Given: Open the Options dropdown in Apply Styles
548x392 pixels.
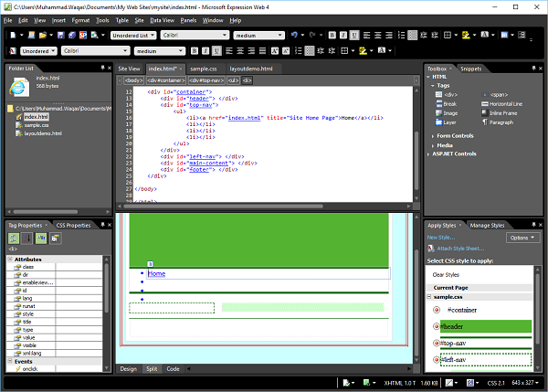Looking at the screenshot, I should click(522, 238).
